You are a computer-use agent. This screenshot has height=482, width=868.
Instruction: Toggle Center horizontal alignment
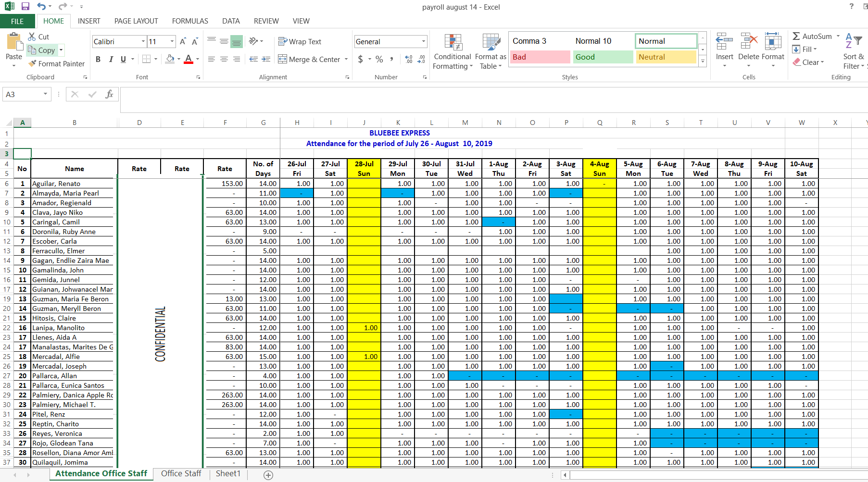(x=224, y=59)
